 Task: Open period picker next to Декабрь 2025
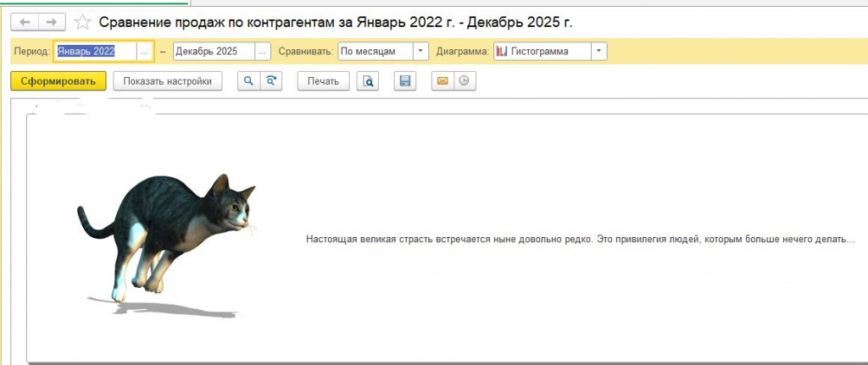263,51
